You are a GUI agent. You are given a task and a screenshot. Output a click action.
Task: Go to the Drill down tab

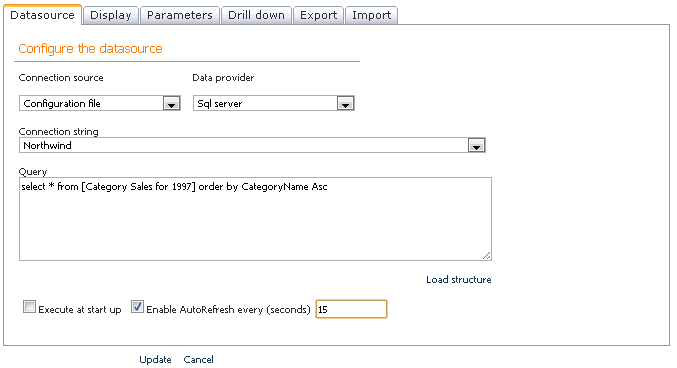tap(256, 16)
